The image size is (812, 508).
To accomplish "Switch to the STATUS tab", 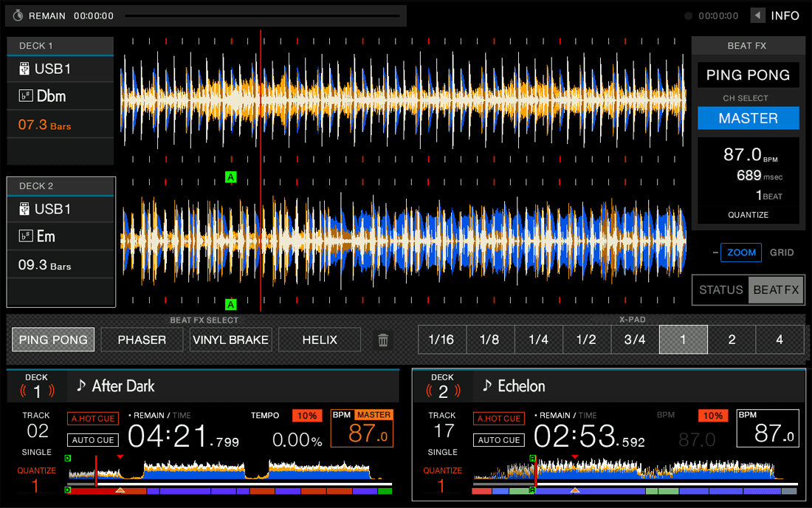I will [x=721, y=290].
